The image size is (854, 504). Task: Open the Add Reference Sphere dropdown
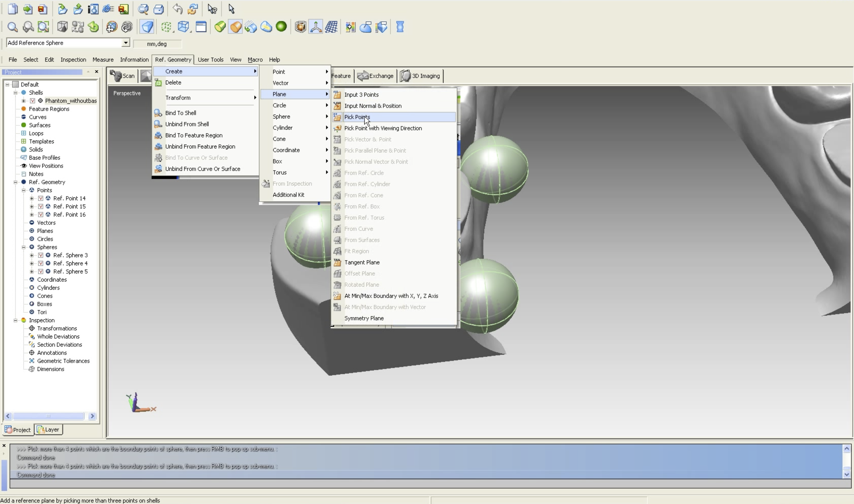(126, 42)
